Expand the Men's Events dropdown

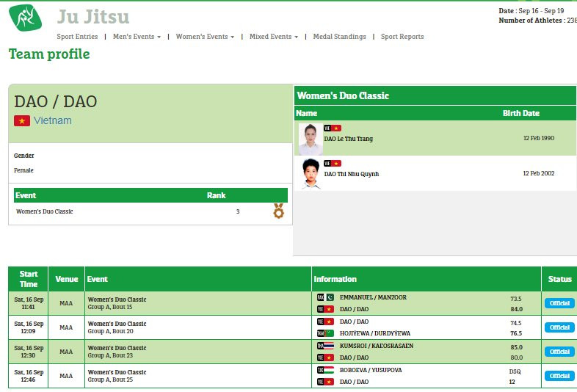click(x=137, y=37)
